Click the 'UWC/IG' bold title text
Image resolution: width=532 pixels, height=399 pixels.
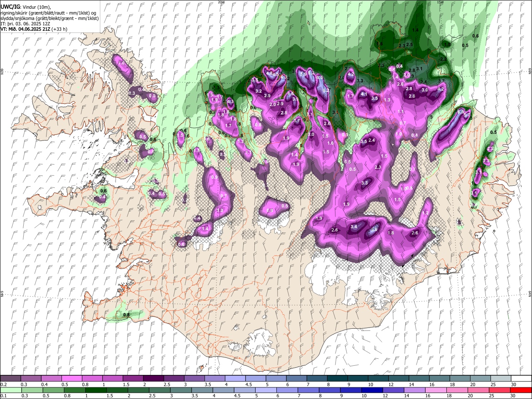(10, 7)
